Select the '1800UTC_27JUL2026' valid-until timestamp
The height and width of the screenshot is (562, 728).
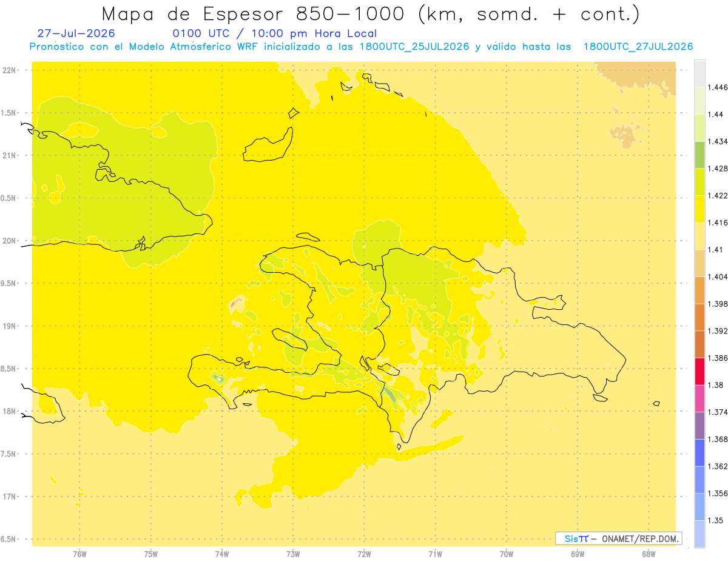point(638,47)
